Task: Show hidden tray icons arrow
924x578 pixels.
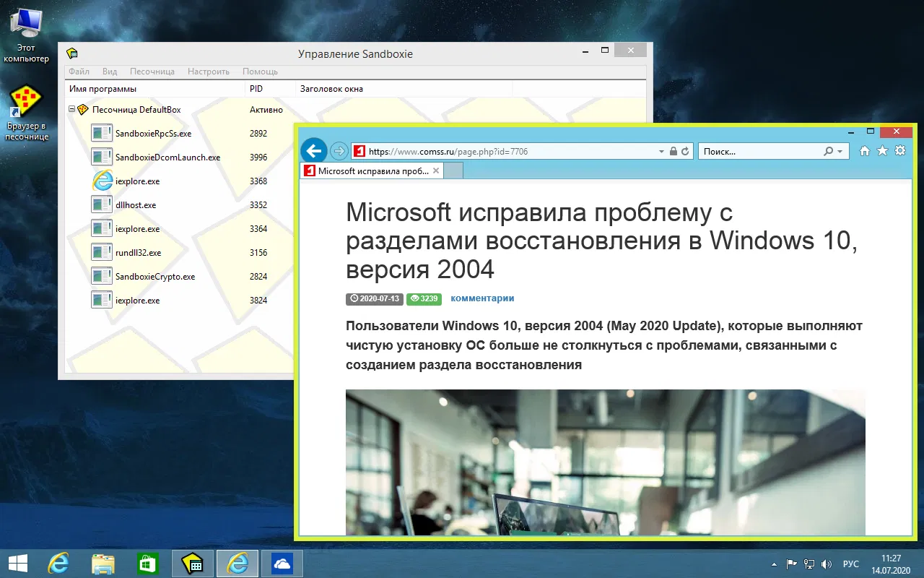Action: tap(775, 564)
